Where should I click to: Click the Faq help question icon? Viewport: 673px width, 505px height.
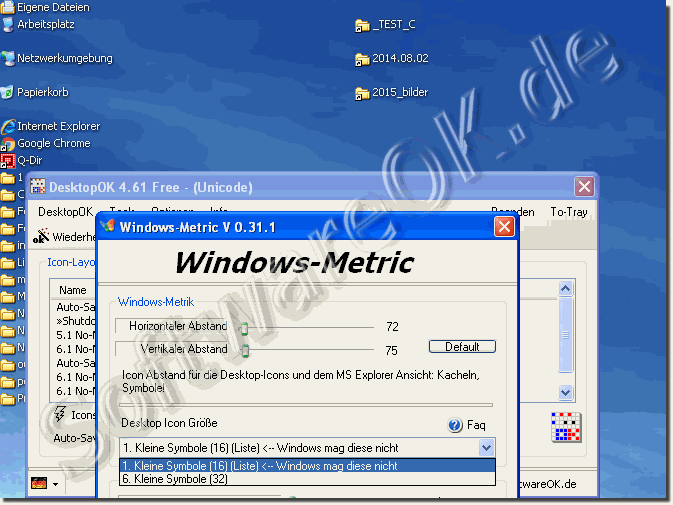pos(455,425)
